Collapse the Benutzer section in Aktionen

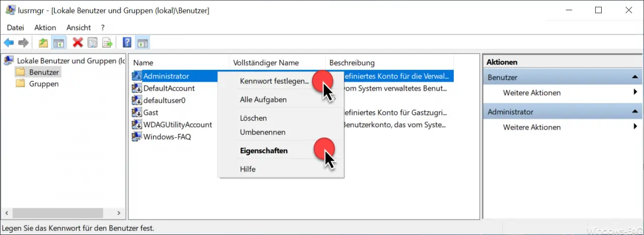pyautogui.click(x=634, y=77)
